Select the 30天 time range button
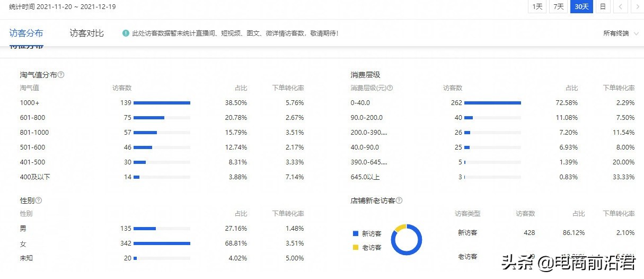This screenshot has height=279, width=644. click(581, 6)
